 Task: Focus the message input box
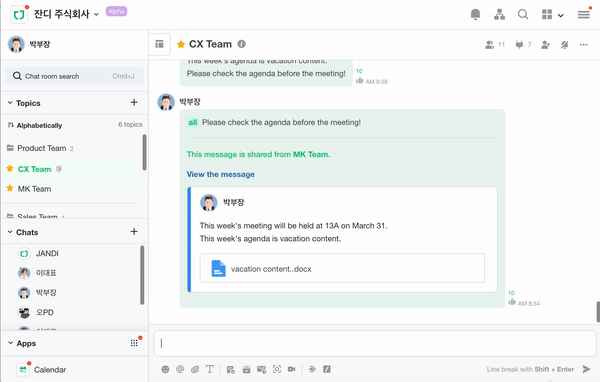pos(375,343)
